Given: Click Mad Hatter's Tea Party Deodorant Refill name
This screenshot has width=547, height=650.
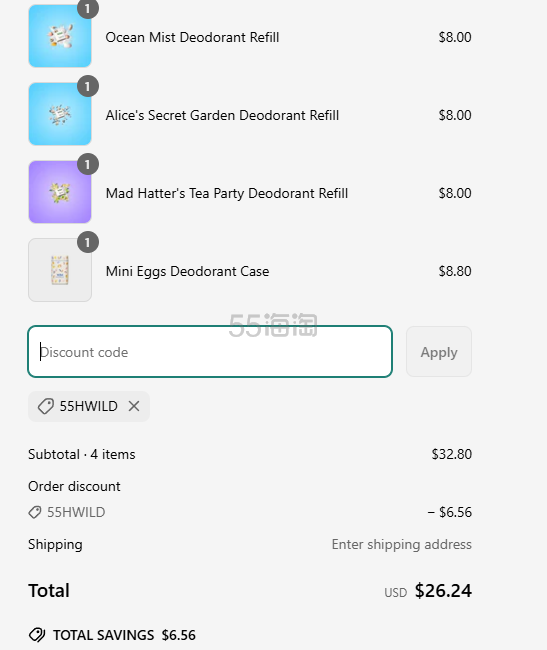Looking at the screenshot, I should (227, 194).
